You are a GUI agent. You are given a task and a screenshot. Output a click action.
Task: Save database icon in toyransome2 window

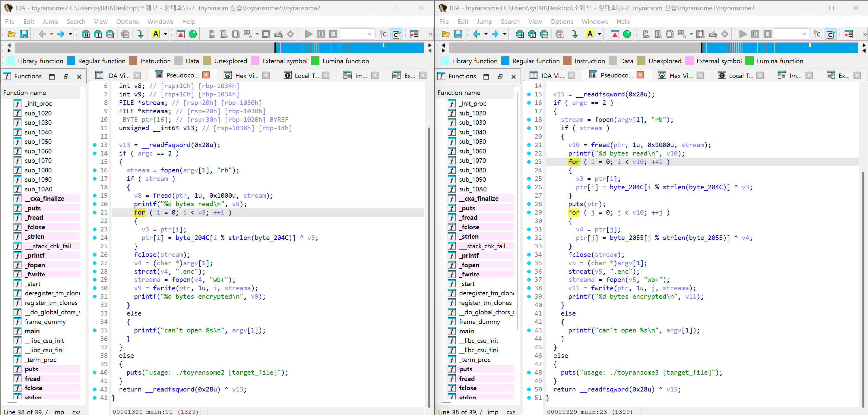(x=24, y=34)
